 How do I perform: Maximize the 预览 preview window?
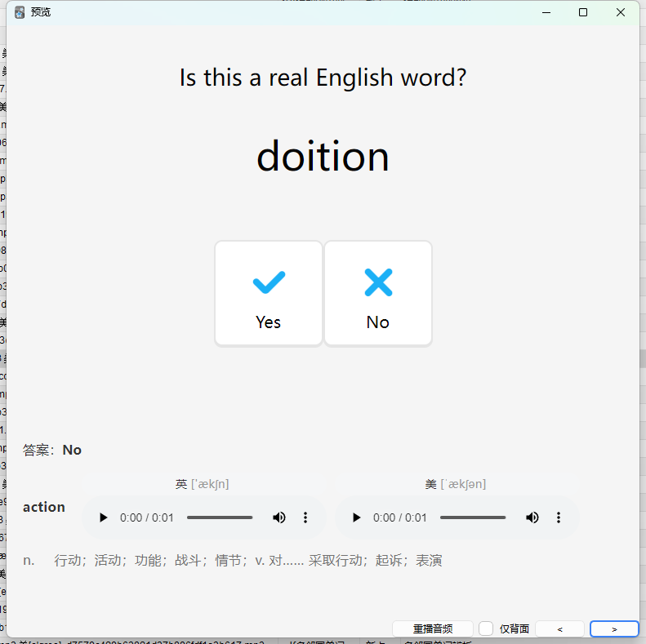[583, 12]
